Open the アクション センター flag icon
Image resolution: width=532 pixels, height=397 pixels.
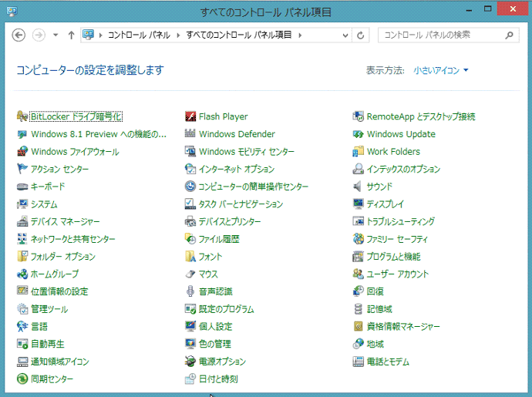point(22,169)
